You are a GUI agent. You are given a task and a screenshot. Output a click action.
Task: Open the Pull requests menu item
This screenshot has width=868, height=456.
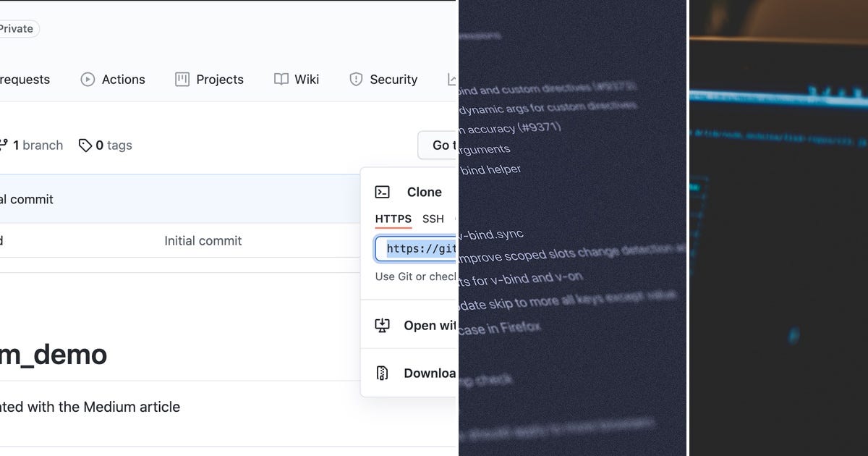tap(25, 80)
